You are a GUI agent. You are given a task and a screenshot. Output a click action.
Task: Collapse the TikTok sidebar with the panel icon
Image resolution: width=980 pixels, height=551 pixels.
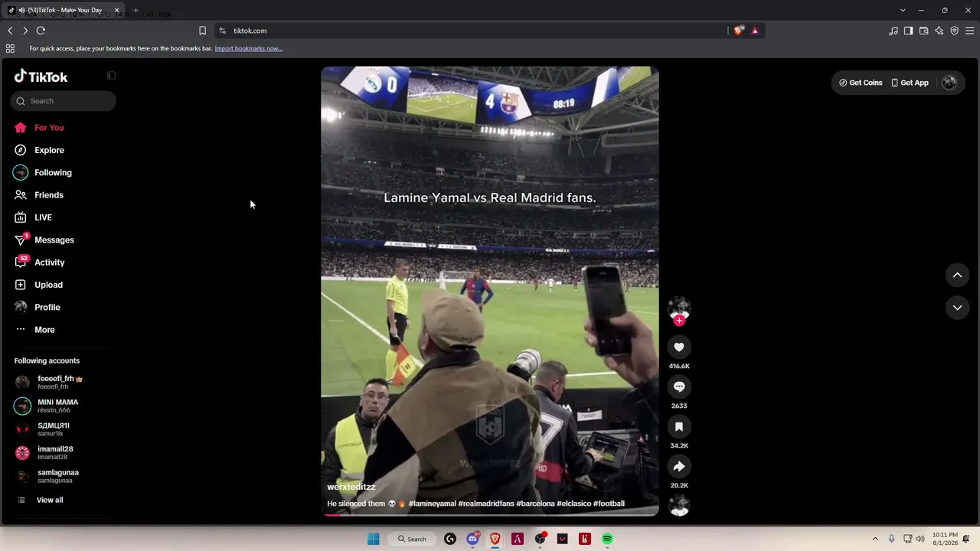click(111, 76)
